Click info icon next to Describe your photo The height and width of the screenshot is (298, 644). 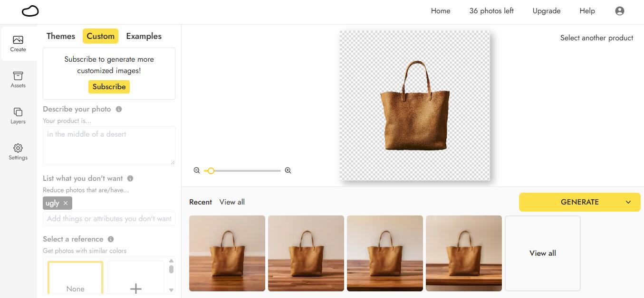click(119, 109)
